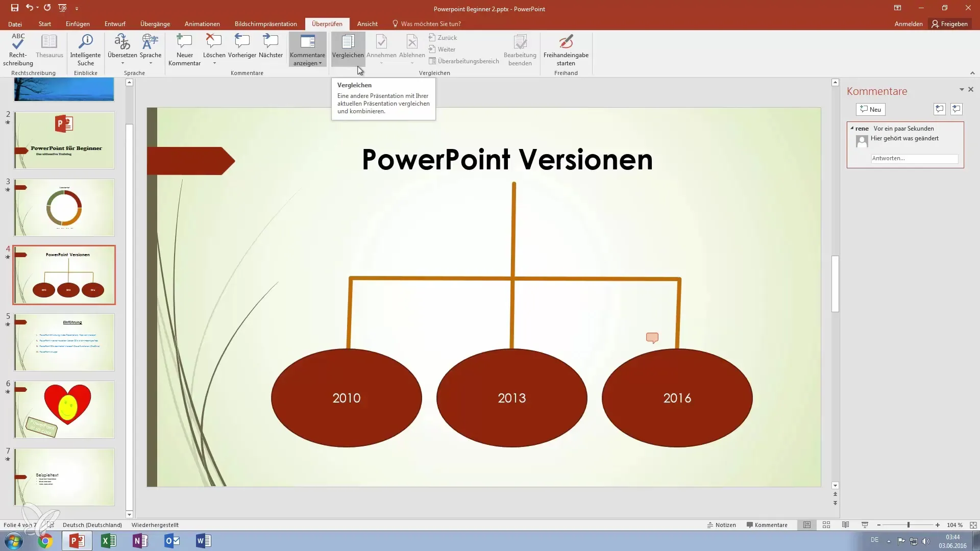Open the Übersetzen translate tool
Viewport: 980px width, 551px height.
pyautogui.click(x=122, y=46)
